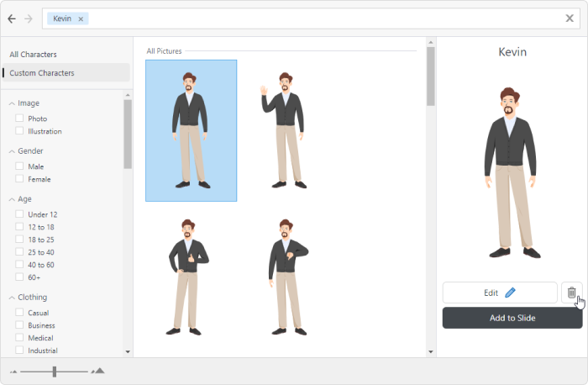Select Custom Characters tab
588x385 pixels.
coord(42,73)
